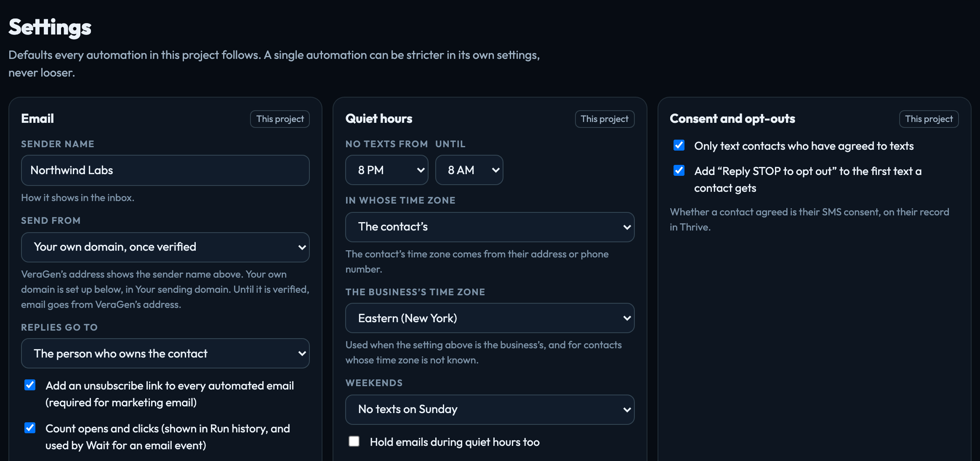
Task: Toggle the unsubscribe link checkbox for automated email
Action: [x=30, y=385]
